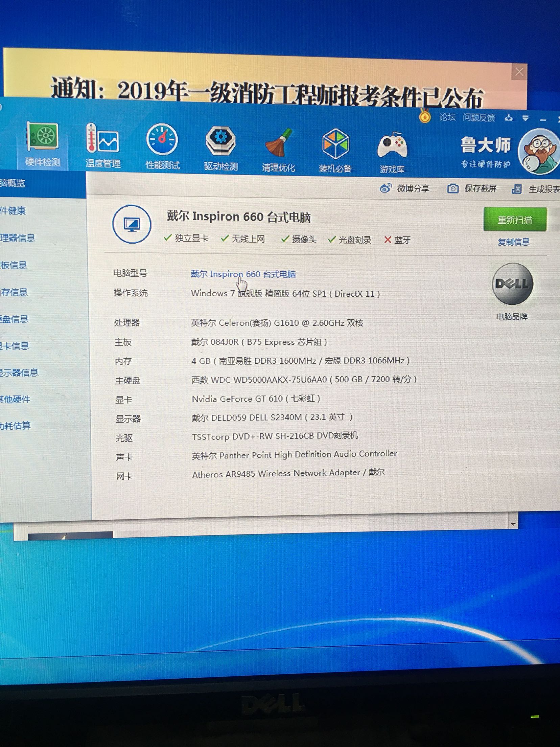Image resolution: width=560 pixels, height=747 pixels.
Task: Select the 硬件健康 sidebar item
Action: [x=13, y=210]
